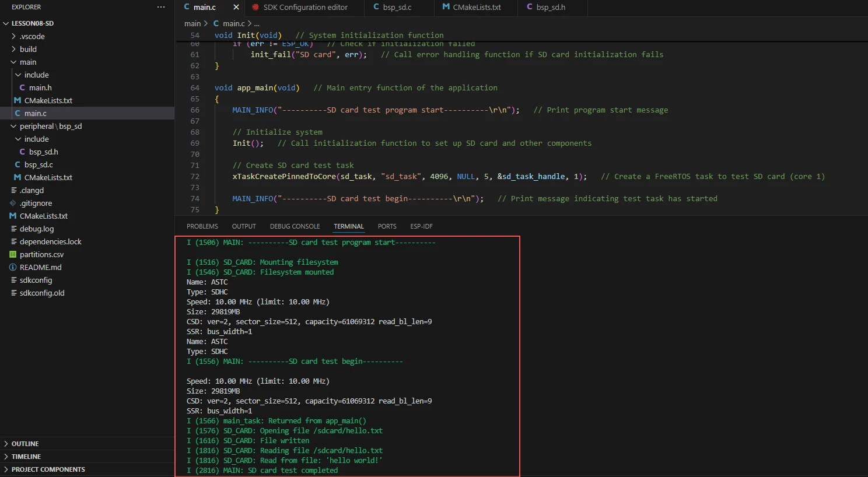Click the bsp_sd.h C file icon
This screenshot has height=477, width=868.
[x=22, y=152]
